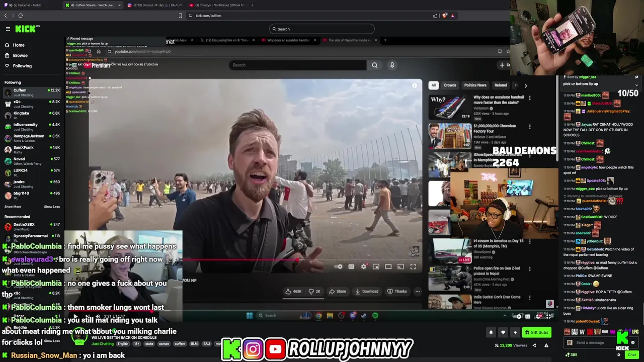644x362 pixels.
Task: Close the Cuffem Stream browser tab
Action: [x=120, y=5]
